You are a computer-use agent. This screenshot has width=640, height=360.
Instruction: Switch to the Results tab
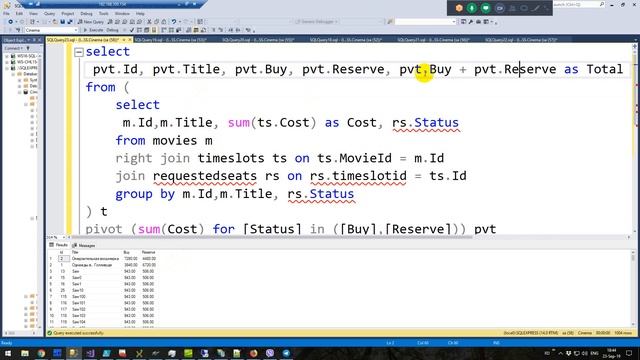(59, 245)
